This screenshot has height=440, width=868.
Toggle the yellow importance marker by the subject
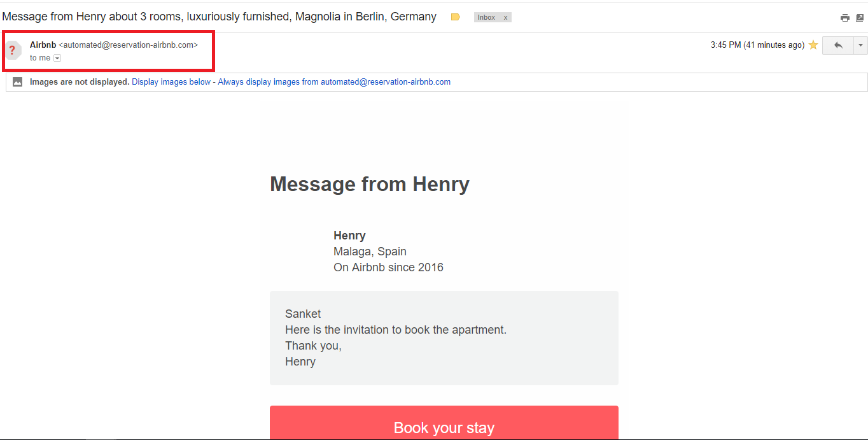[456, 17]
